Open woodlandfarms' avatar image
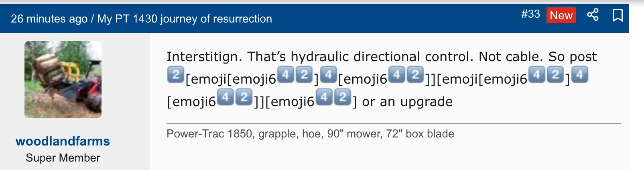 pos(63,80)
